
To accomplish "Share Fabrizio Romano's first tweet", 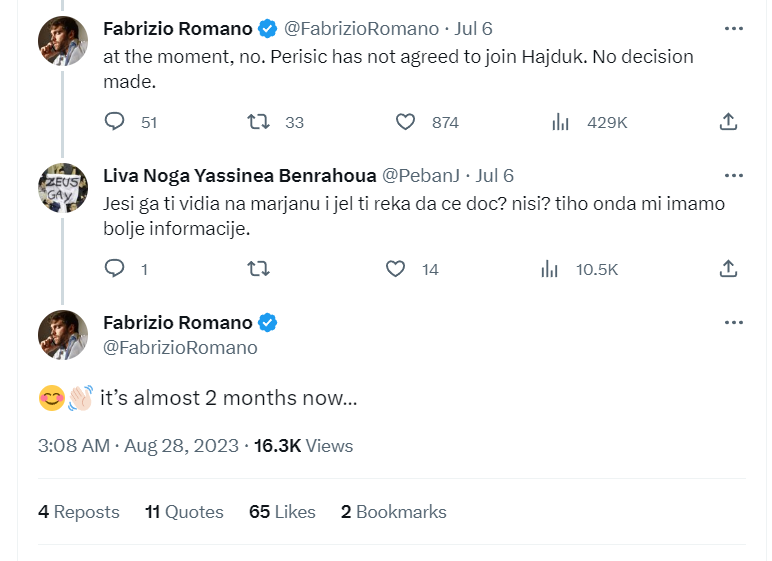I will click(729, 122).
